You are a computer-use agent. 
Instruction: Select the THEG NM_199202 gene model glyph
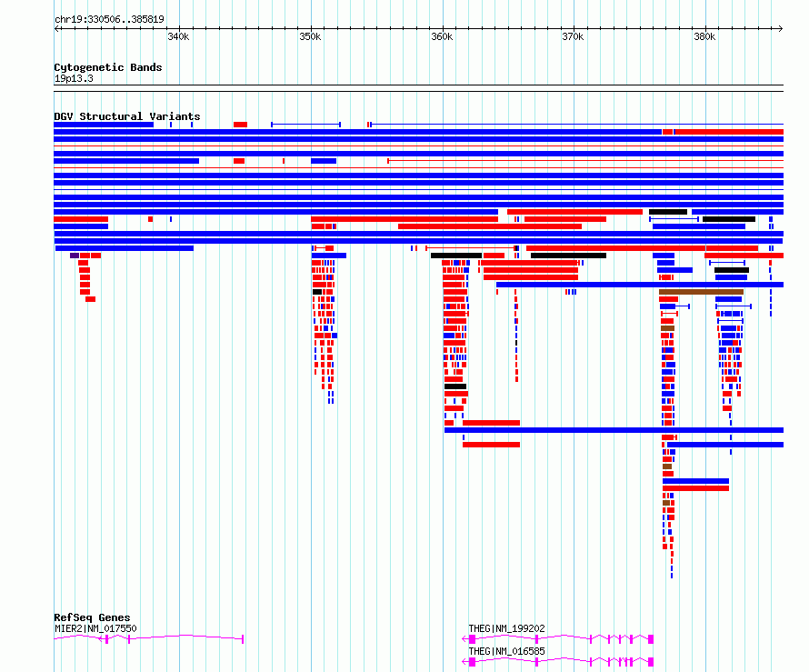558,639
